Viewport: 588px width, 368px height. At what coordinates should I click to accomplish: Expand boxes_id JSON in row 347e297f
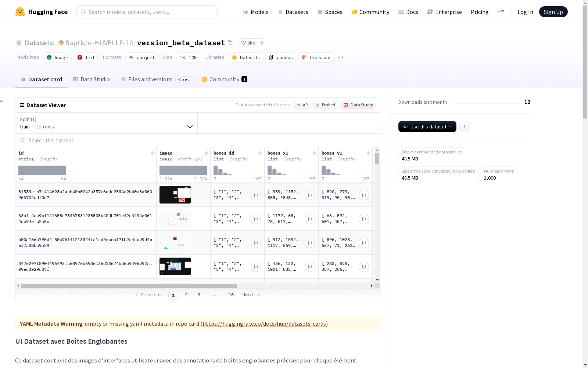pyautogui.click(x=256, y=267)
